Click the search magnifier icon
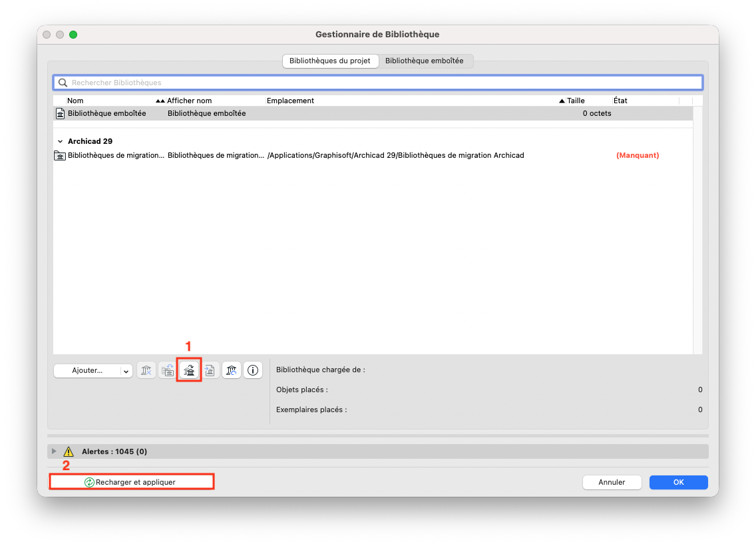The height and width of the screenshot is (546, 756). pos(63,83)
